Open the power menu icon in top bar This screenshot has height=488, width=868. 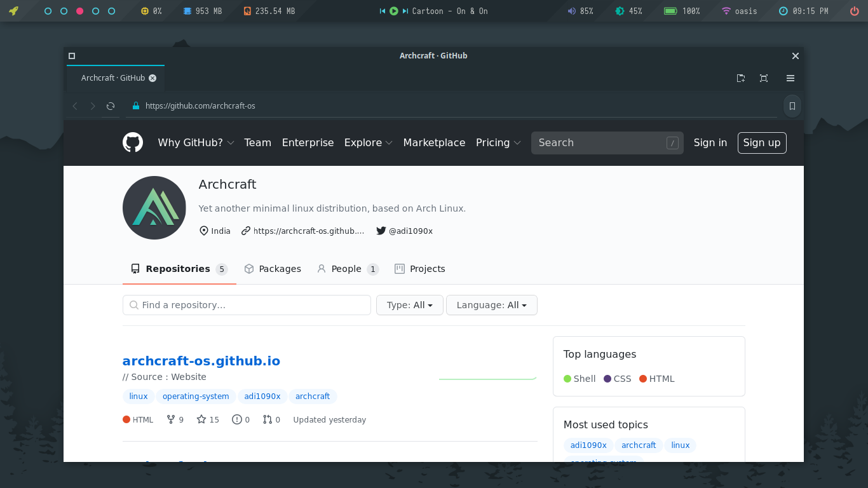pos(855,11)
